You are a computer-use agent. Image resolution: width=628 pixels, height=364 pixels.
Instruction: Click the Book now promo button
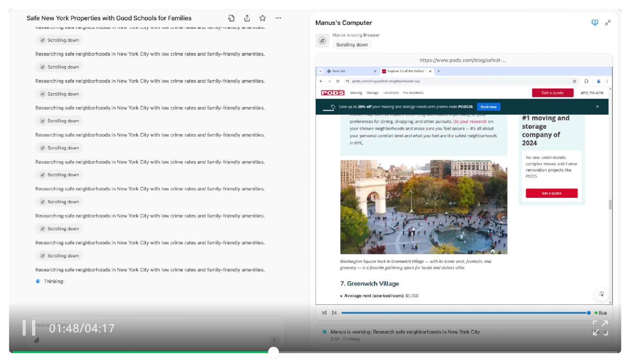click(x=488, y=107)
